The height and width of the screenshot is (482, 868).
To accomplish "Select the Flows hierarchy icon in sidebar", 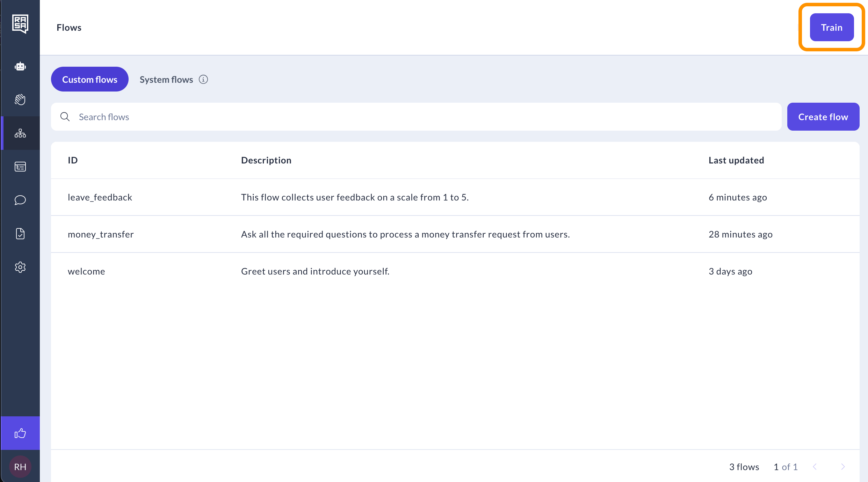I will click(x=20, y=133).
